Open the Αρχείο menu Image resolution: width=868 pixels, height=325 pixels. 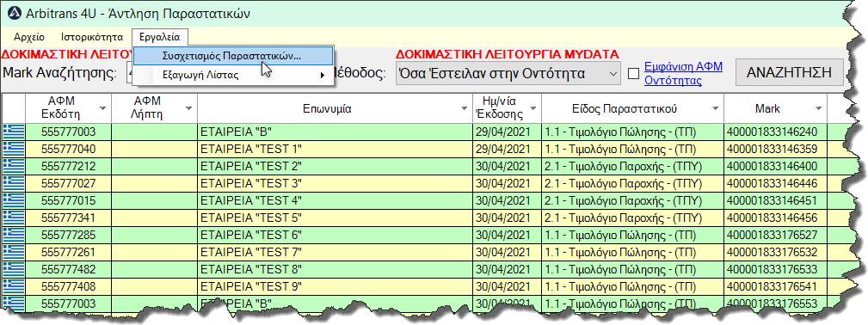pos(29,38)
